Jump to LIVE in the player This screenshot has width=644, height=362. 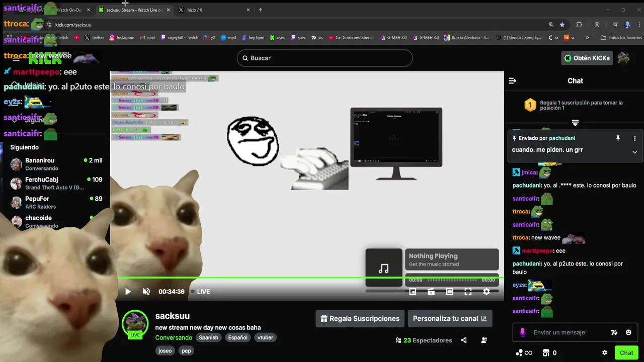pyautogui.click(x=201, y=292)
